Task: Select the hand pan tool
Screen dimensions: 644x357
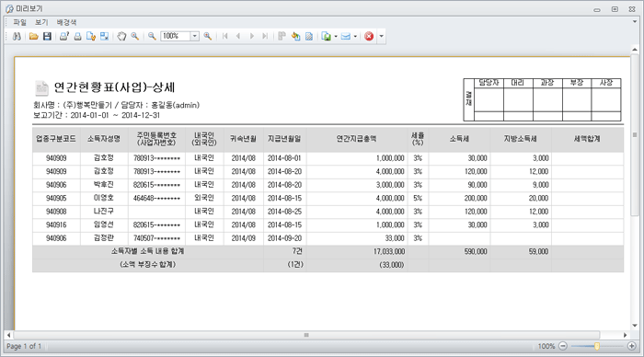Action: click(121, 36)
